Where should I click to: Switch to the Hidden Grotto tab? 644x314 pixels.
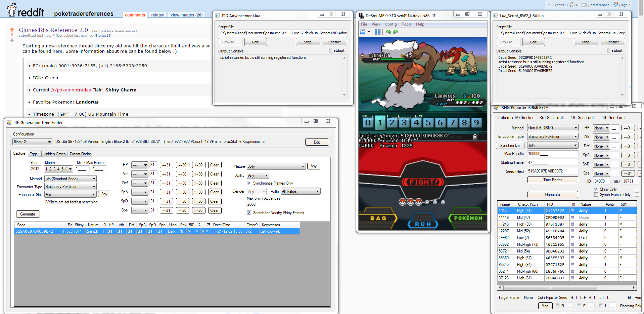click(x=55, y=154)
